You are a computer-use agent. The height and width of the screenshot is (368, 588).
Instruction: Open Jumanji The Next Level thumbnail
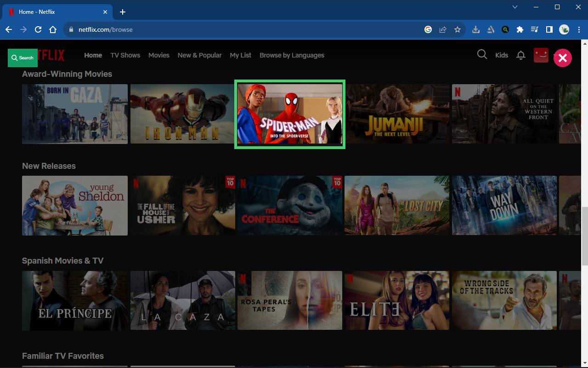tap(397, 114)
